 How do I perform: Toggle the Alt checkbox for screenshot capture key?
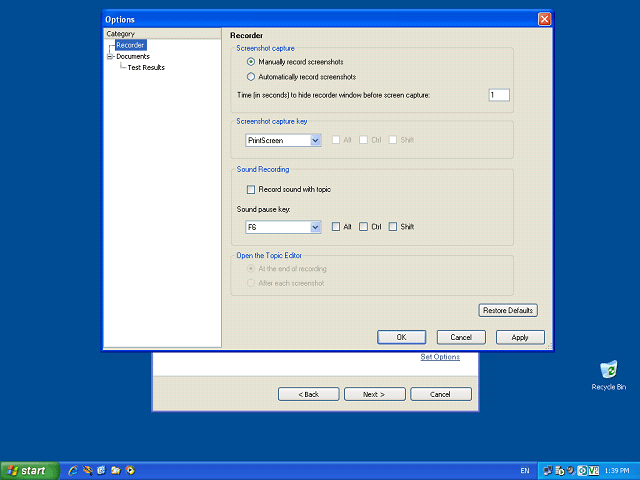click(341, 140)
